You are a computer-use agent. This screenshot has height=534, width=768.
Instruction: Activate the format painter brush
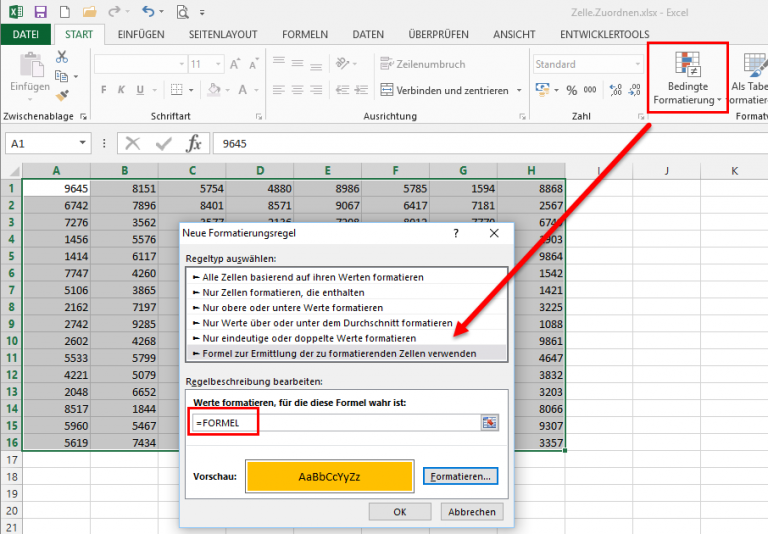coord(62,95)
